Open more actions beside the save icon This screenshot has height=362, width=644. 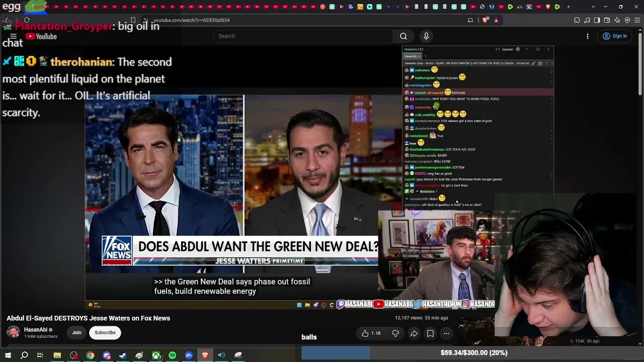pyautogui.click(x=446, y=333)
